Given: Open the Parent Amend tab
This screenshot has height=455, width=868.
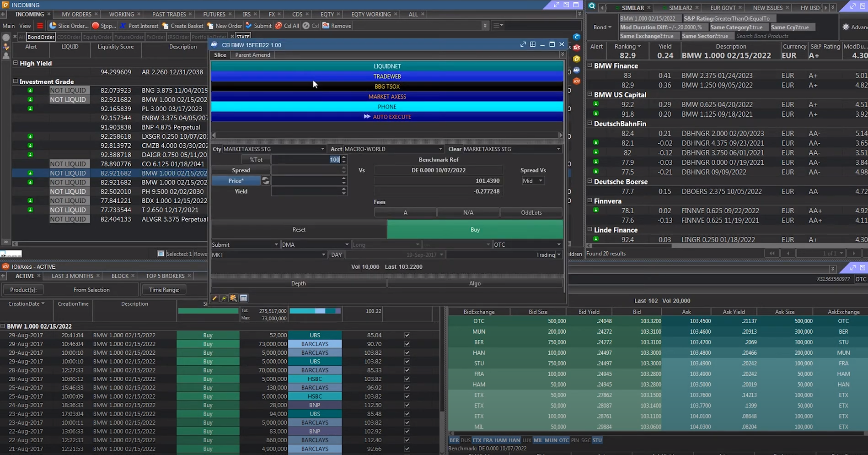Looking at the screenshot, I should pos(252,55).
